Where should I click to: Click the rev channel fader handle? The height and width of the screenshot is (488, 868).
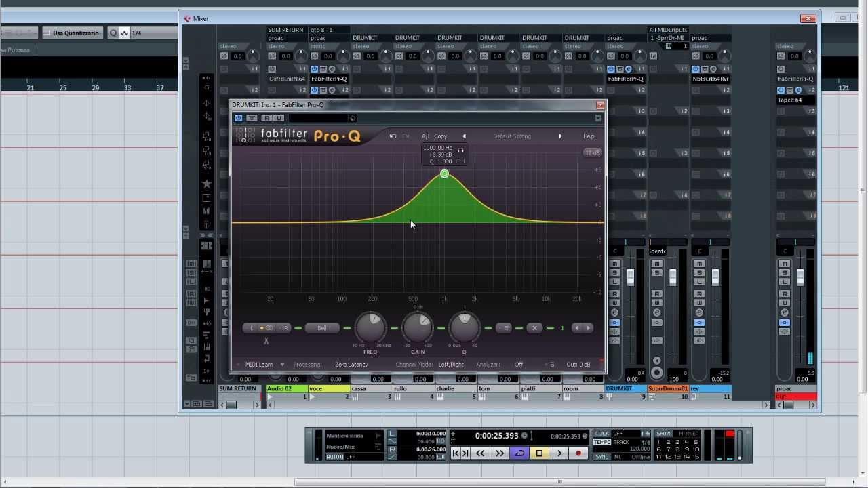click(x=715, y=277)
